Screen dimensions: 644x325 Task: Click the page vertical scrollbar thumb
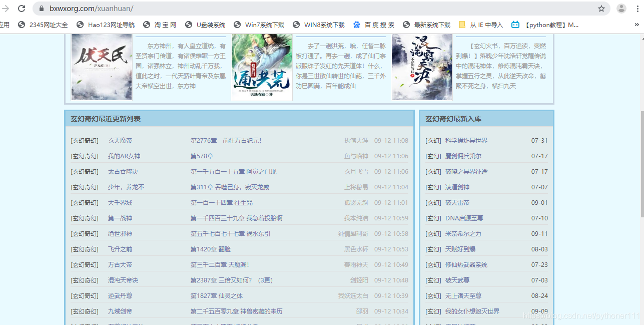point(642,164)
